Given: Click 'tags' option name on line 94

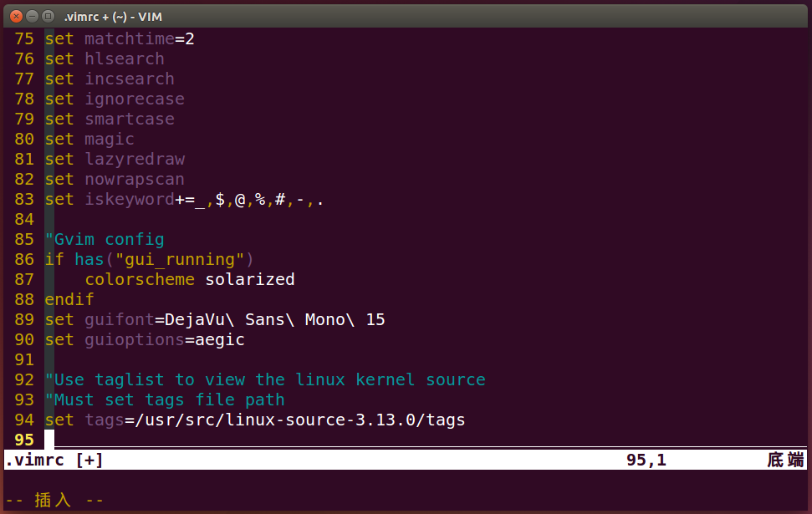Looking at the screenshot, I should click(104, 420).
